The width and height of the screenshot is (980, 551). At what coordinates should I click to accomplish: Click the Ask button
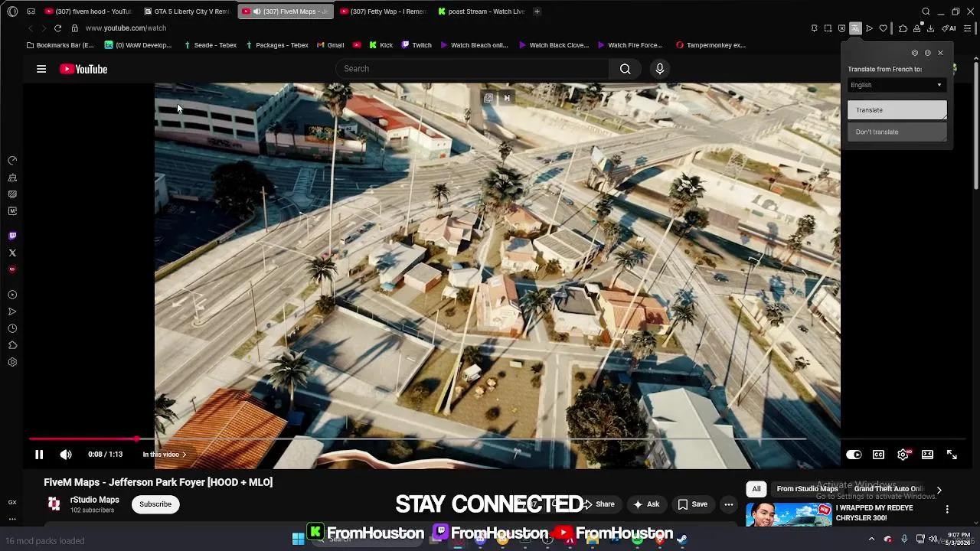tap(646, 504)
